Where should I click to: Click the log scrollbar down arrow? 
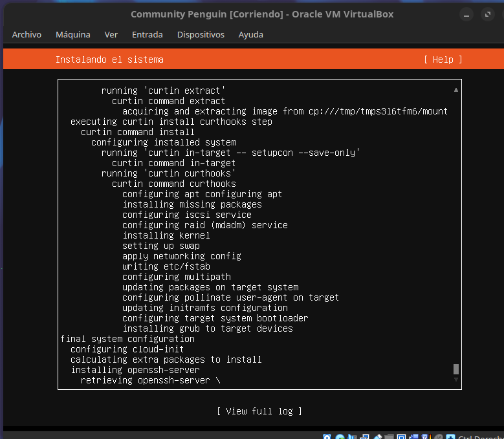click(x=455, y=380)
